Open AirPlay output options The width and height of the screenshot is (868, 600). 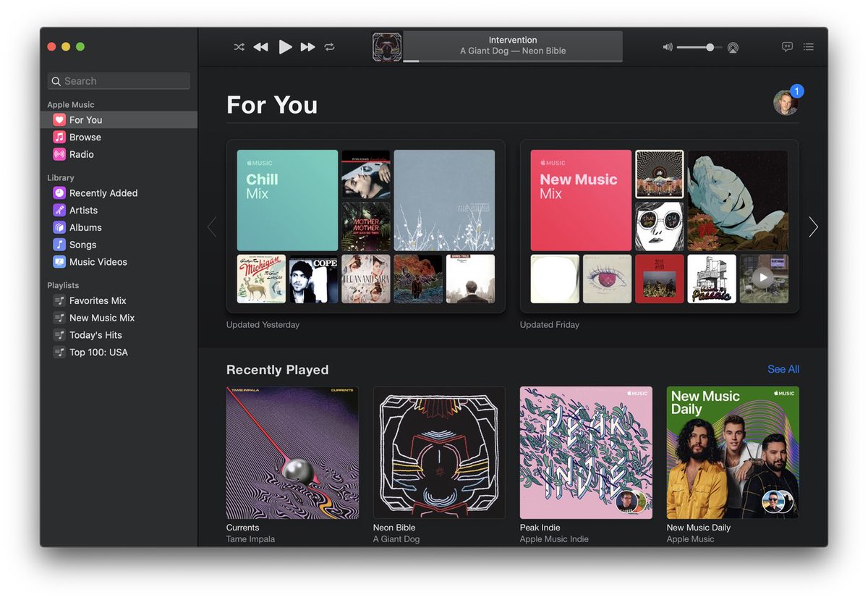tap(733, 48)
